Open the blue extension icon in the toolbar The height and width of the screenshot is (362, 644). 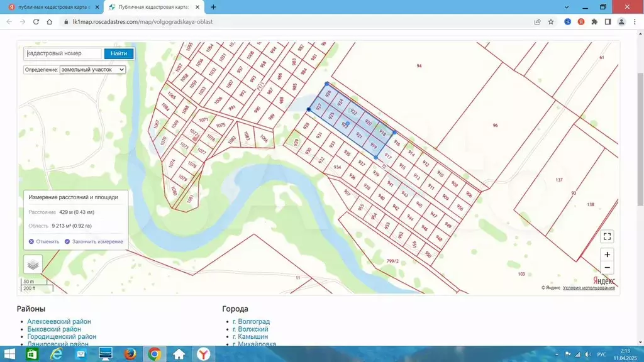tap(568, 22)
